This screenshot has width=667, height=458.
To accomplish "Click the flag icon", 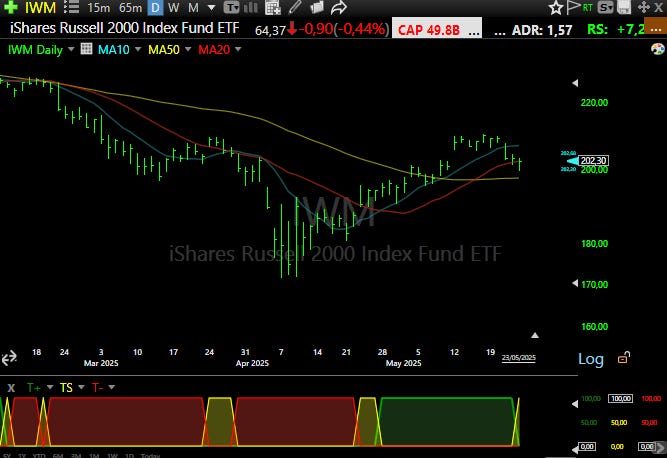I will point(573,7).
